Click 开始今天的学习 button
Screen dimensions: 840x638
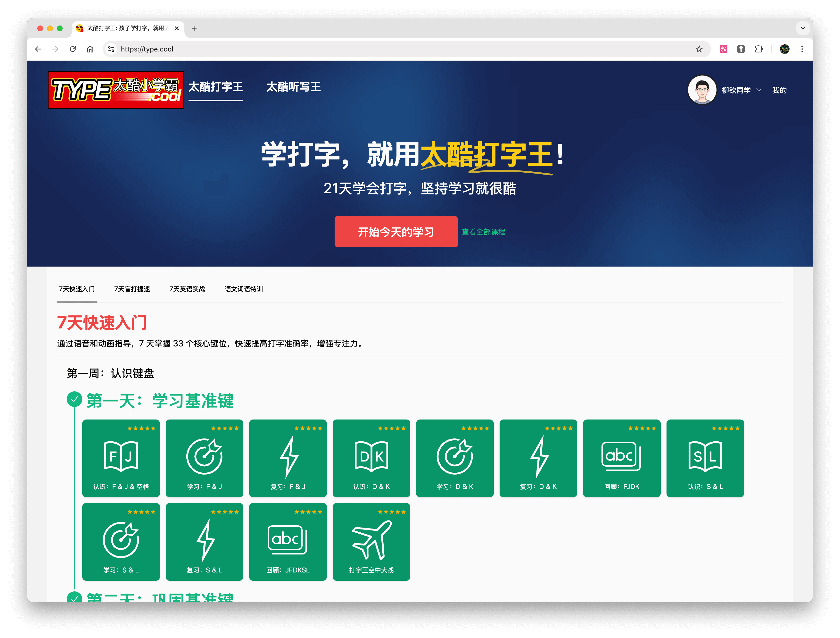click(x=396, y=232)
